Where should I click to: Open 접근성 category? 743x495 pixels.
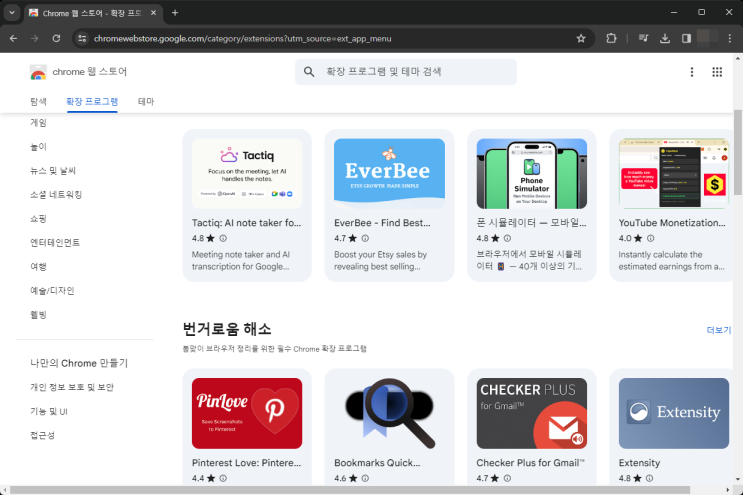coord(42,435)
